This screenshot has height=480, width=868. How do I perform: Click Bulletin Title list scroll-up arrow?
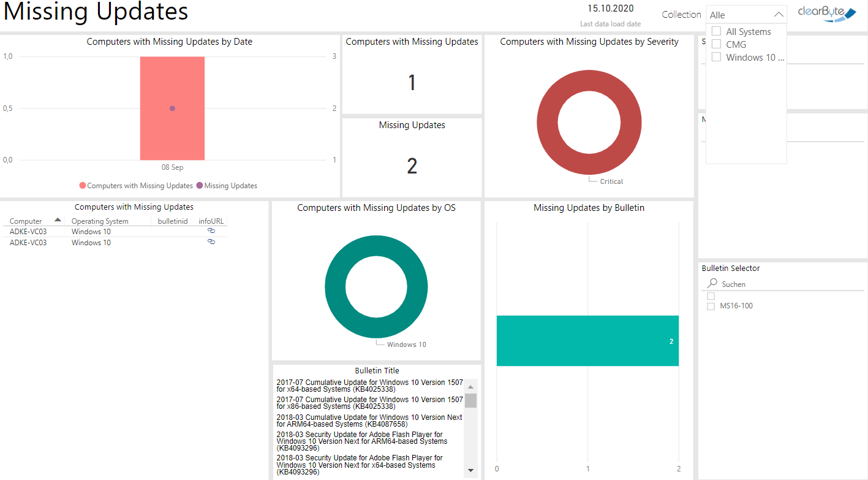(470, 387)
